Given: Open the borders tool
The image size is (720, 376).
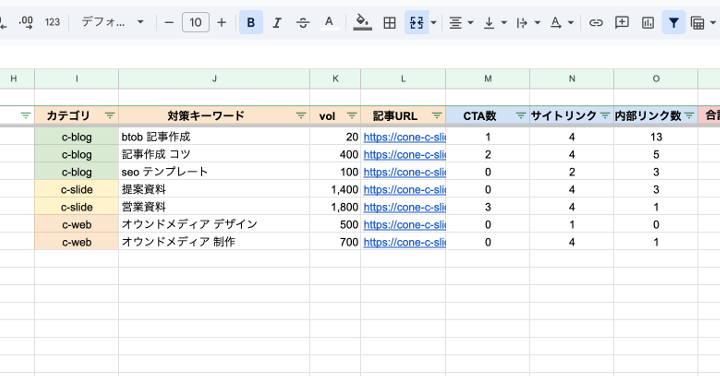Looking at the screenshot, I should (389, 22).
